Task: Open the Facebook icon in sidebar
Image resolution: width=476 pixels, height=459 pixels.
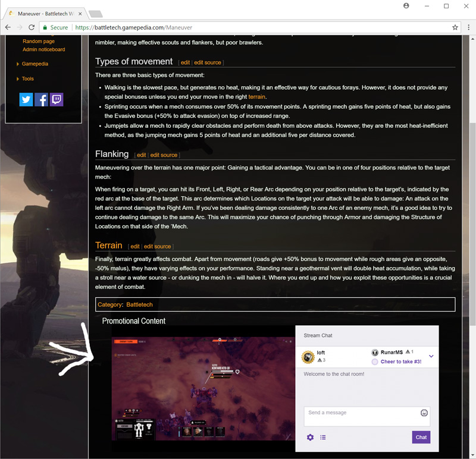Action: (41, 99)
